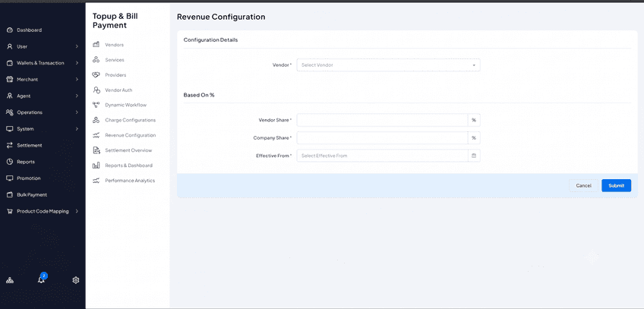The height and width of the screenshot is (309, 644).
Task: Click the Promotion screen icon
Action: coord(10,178)
